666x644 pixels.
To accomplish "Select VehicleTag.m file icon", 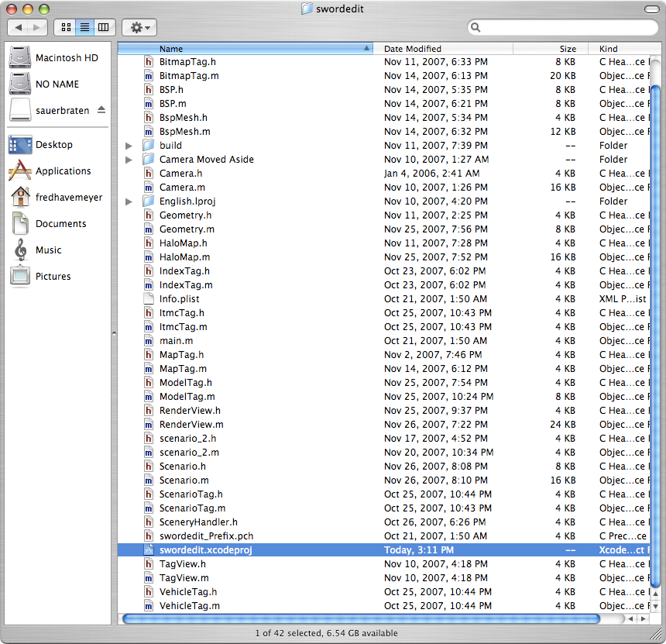I will click(148, 606).
